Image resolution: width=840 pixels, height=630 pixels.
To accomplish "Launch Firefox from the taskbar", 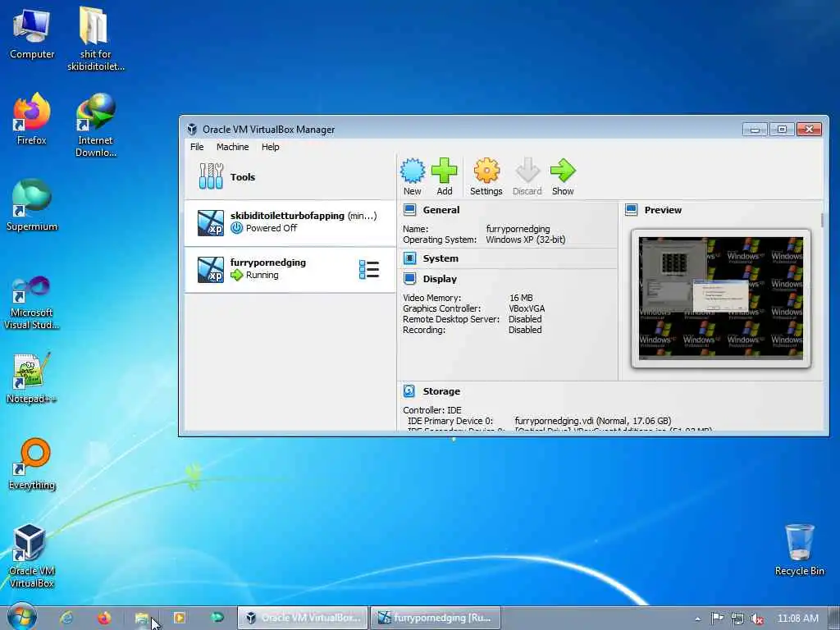I will 104,618.
